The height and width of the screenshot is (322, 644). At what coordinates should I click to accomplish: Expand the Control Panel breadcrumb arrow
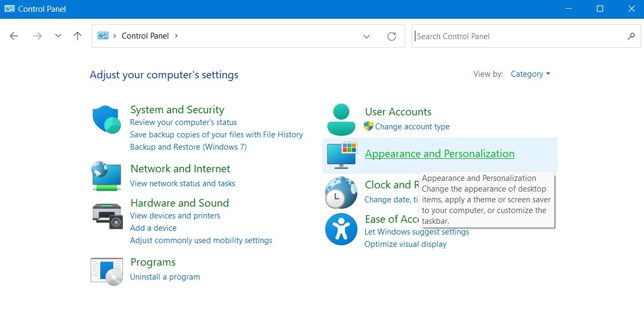[x=175, y=35]
